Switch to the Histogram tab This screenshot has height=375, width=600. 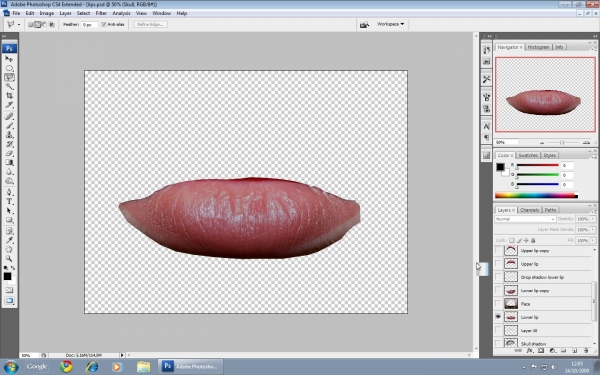(538, 47)
